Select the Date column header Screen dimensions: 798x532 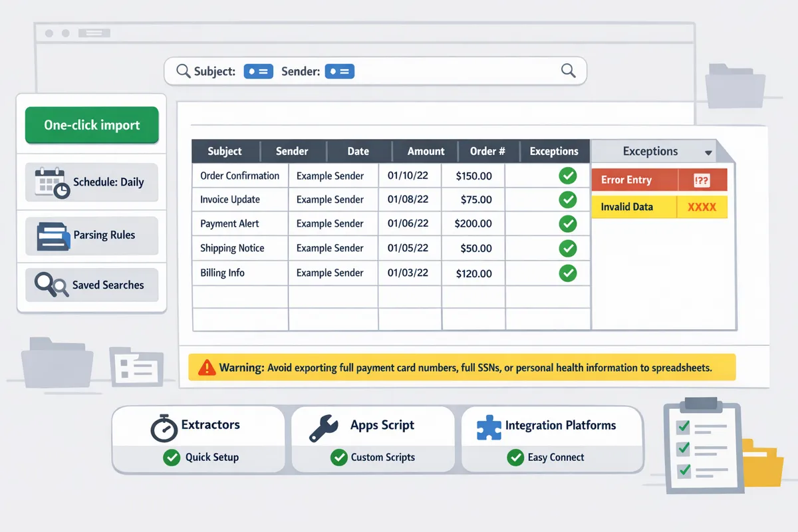pos(358,151)
